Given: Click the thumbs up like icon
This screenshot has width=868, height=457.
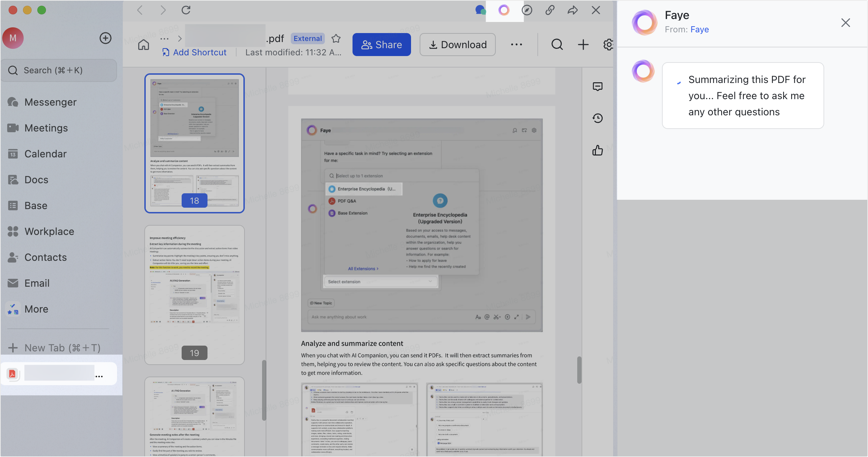Looking at the screenshot, I should click(x=598, y=150).
